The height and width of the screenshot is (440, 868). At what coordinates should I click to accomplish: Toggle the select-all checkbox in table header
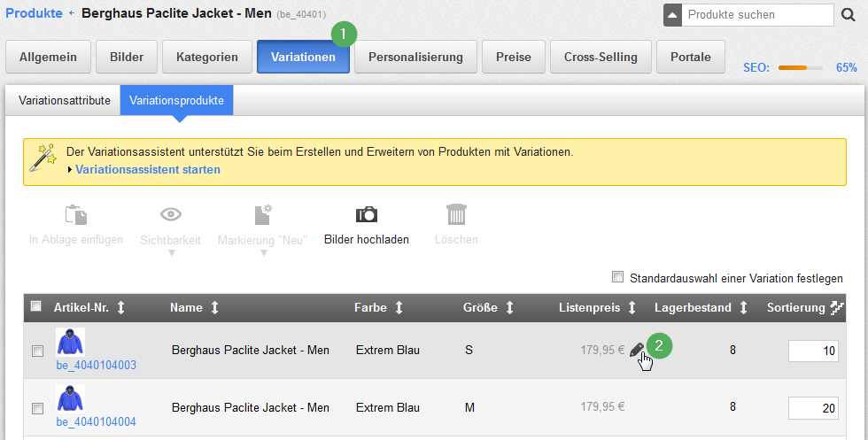point(36,306)
